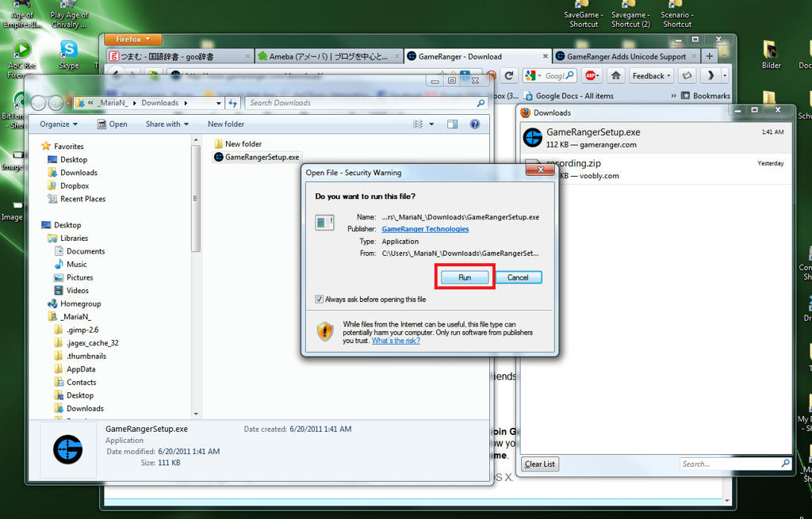Click the Adblock Plus ABP icon
Viewport: 812px width, 519px height.
pyautogui.click(x=591, y=75)
